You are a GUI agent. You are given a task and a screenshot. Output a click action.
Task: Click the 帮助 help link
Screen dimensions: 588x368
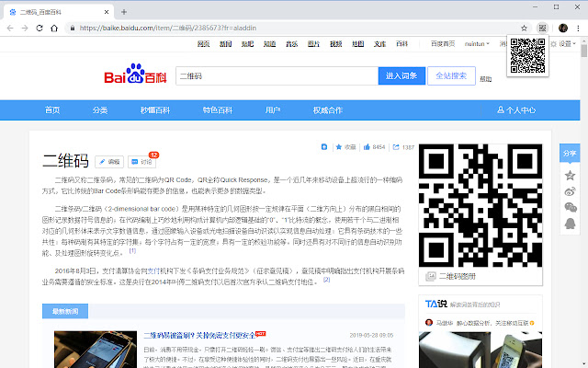485,79
